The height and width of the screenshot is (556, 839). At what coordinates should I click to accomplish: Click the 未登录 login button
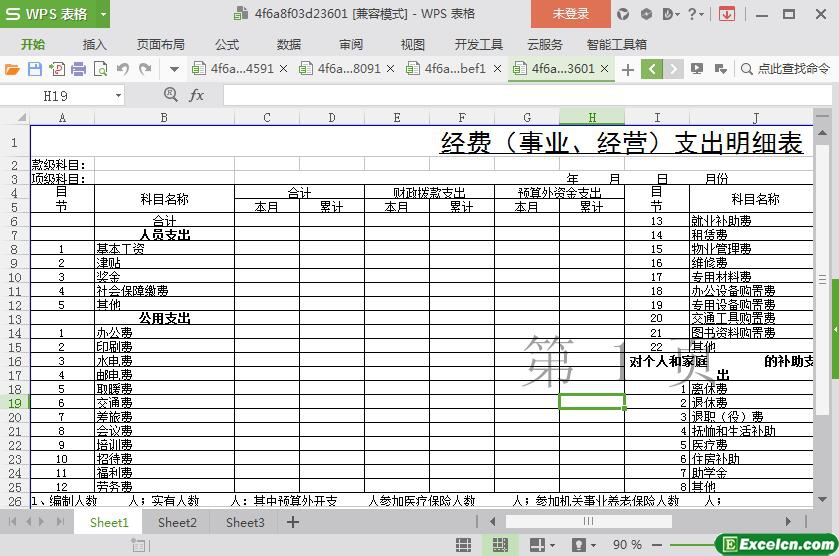(570, 14)
